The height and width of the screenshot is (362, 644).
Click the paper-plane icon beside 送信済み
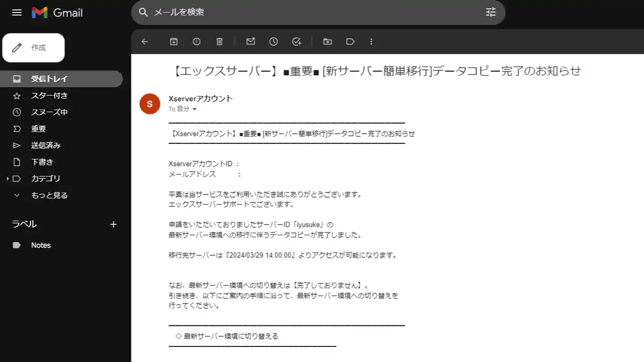(17, 145)
